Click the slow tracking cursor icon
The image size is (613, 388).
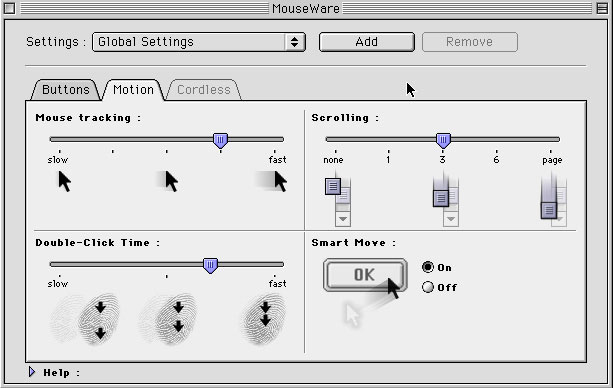(x=65, y=182)
